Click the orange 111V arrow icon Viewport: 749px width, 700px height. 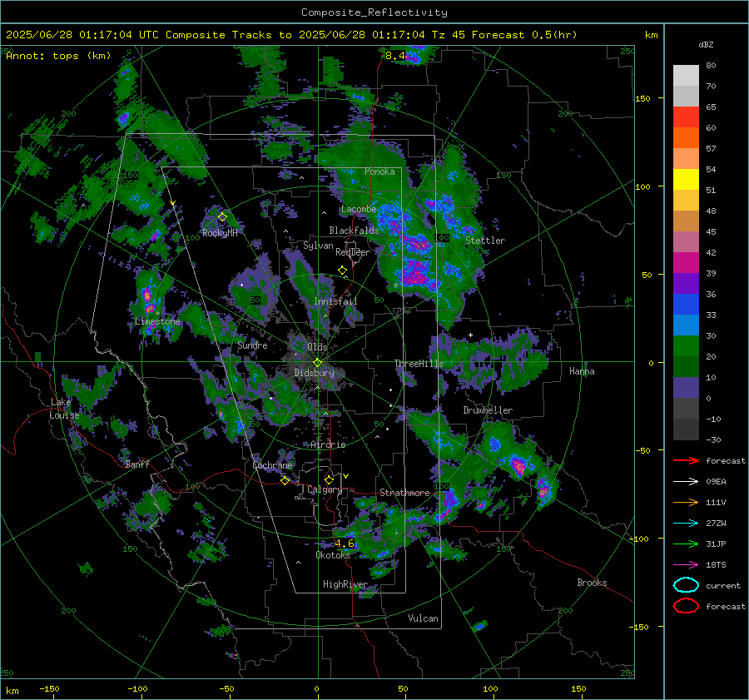click(686, 502)
